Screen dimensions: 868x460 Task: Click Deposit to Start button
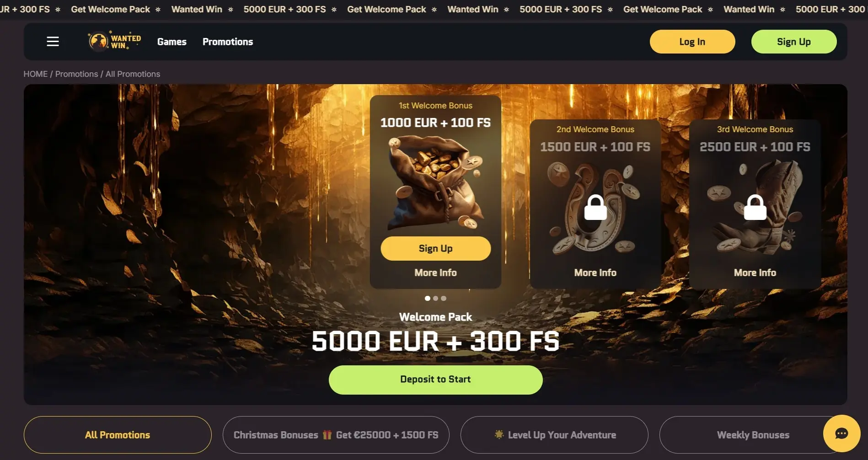(x=435, y=380)
